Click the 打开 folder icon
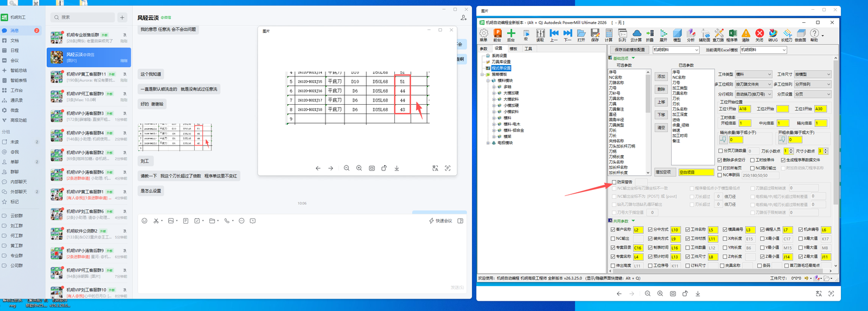 [x=581, y=34]
